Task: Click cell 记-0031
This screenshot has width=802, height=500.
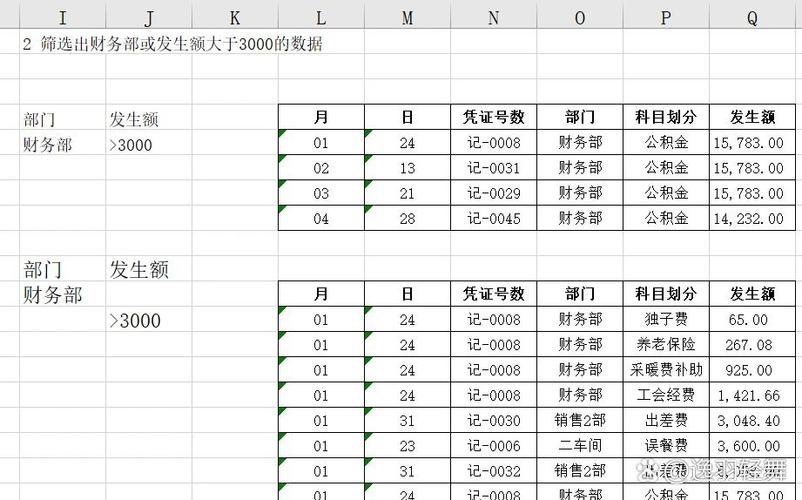Action: 494,168
